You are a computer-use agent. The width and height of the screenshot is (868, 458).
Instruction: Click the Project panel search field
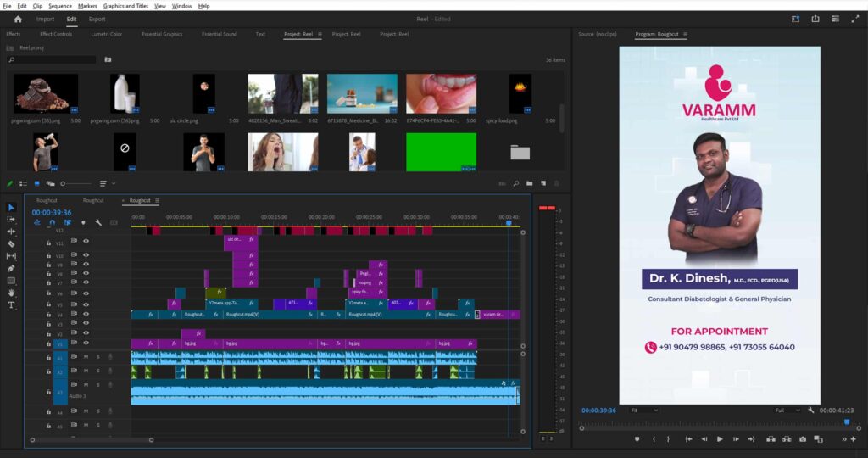click(52, 60)
